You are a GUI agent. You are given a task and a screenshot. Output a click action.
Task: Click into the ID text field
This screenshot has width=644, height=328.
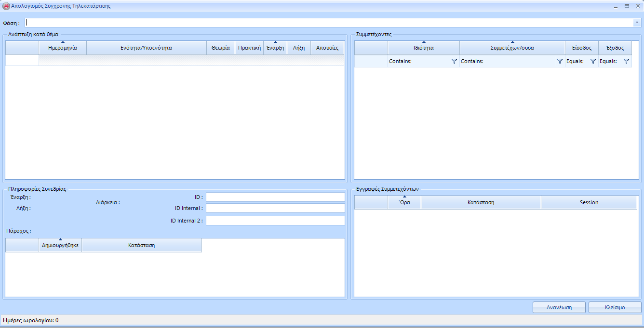point(275,197)
